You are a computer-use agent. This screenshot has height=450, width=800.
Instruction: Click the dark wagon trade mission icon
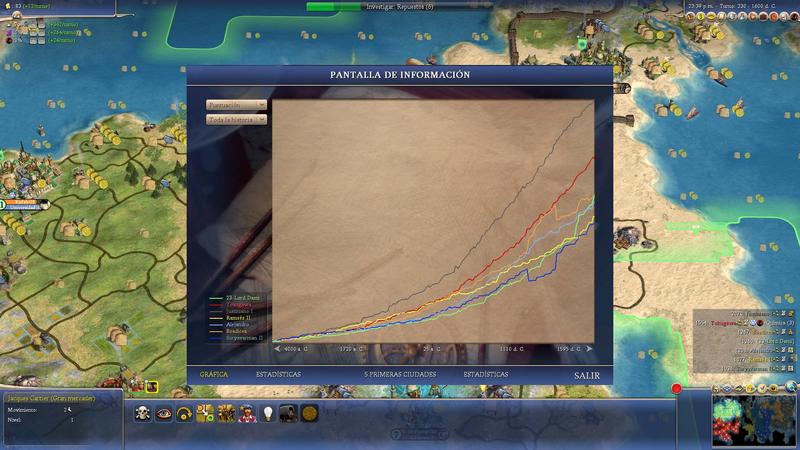(288, 413)
